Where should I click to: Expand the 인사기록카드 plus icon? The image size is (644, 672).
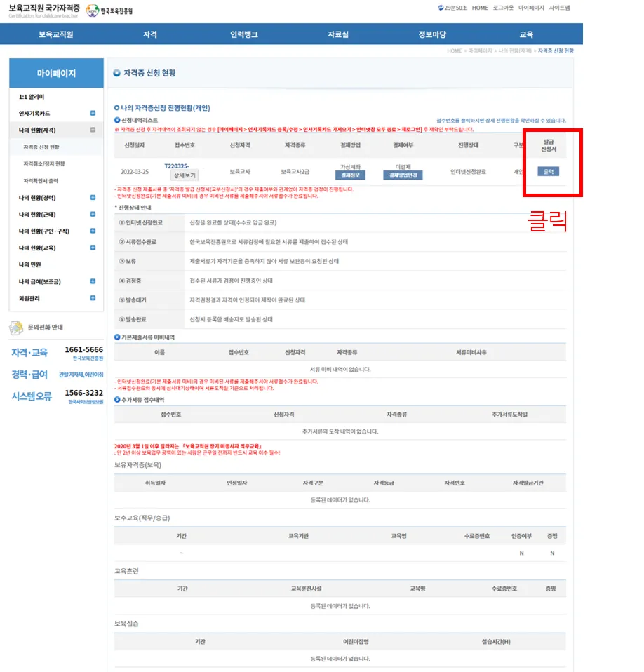tap(93, 114)
